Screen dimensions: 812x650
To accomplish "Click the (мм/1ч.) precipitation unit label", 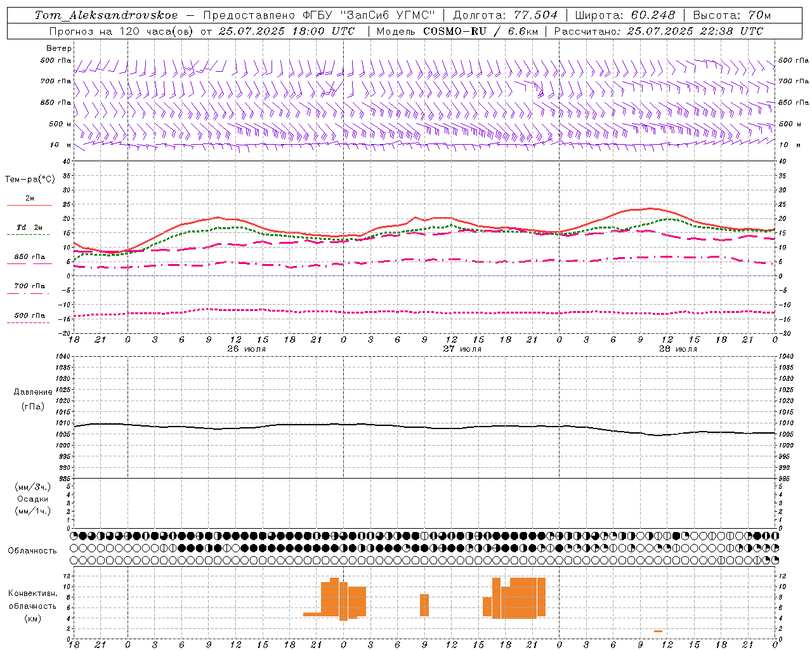I will point(32,511).
